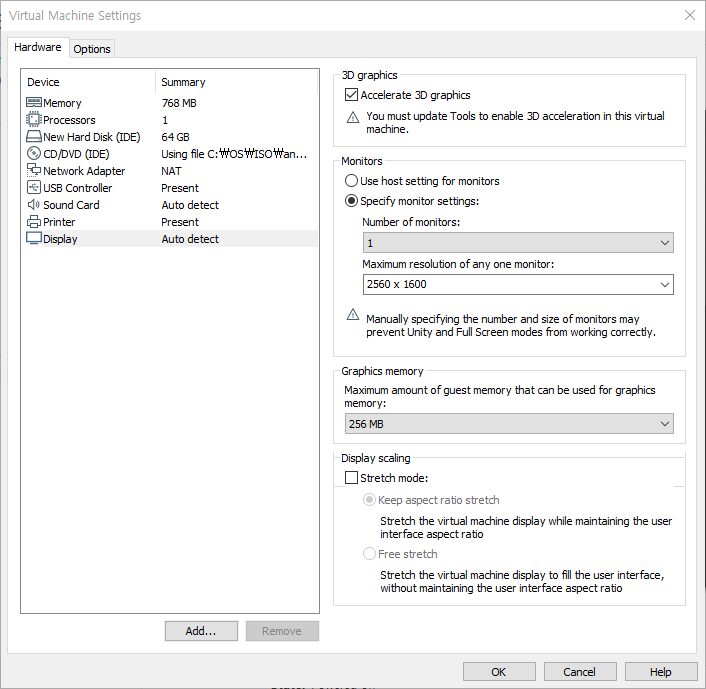Viewport: 706px width, 689px height.
Task: Switch to the Hardware tab
Action: pos(38,47)
